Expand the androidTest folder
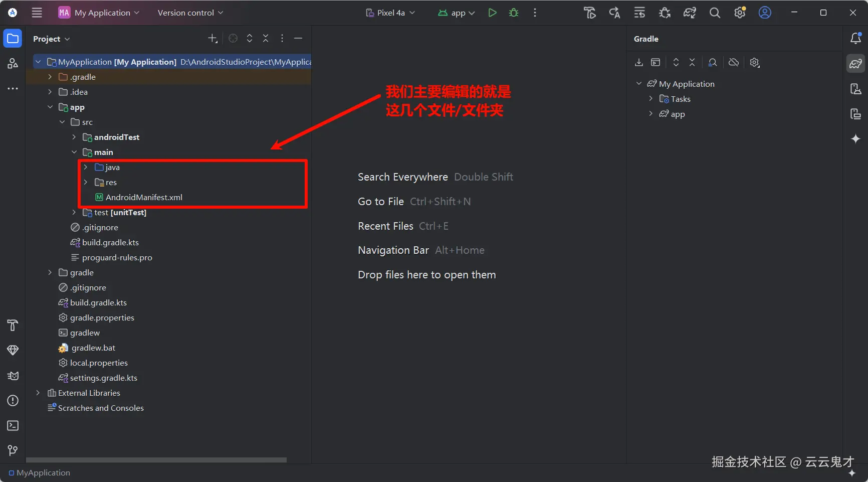The width and height of the screenshot is (868, 482). [x=74, y=137]
